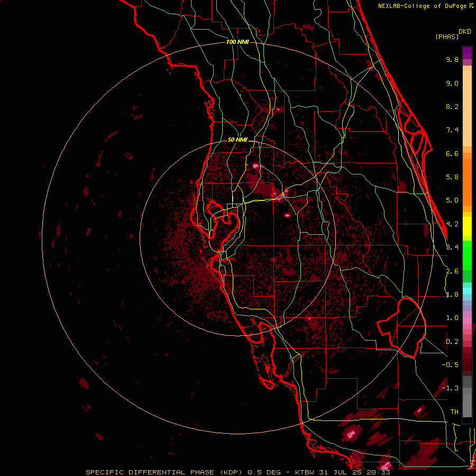Pick the yellow segment of the color bar
This screenshot has width=476, height=476.
coord(467,226)
